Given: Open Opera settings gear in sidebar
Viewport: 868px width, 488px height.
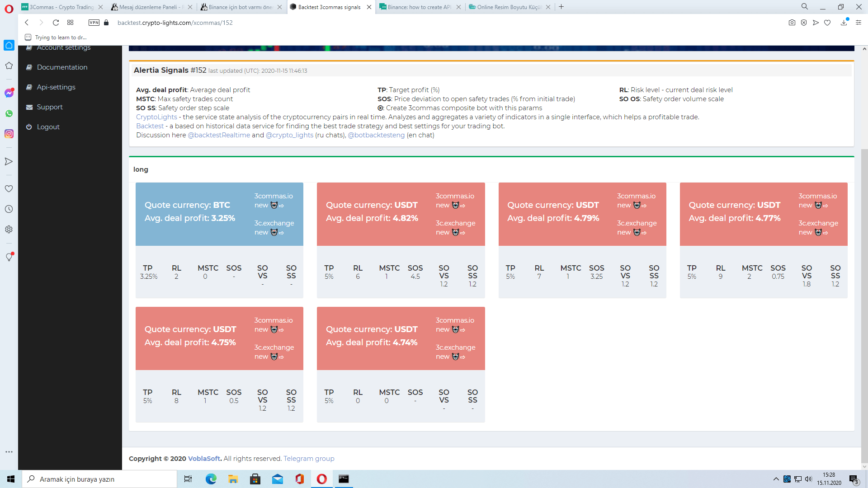Looking at the screenshot, I should (x=9, y=229).
